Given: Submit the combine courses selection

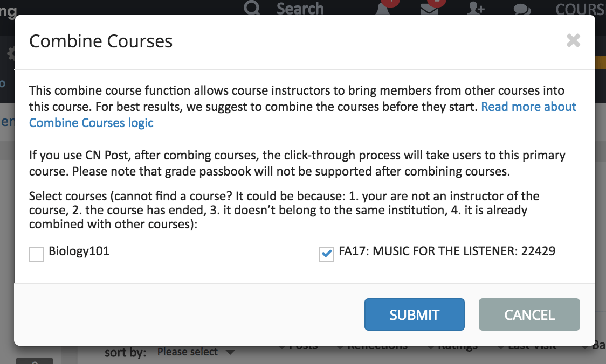Looking at the screenshot, I should point(414,314).
